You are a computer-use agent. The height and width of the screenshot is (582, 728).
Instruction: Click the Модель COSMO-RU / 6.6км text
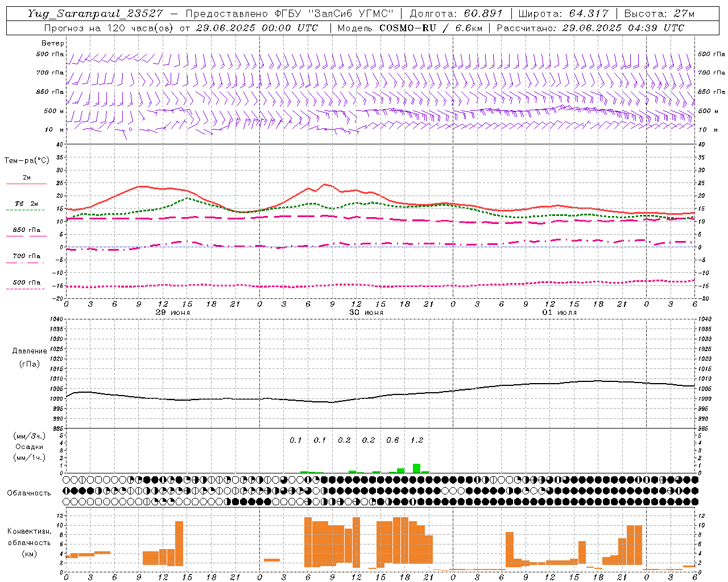coord(409,28)
